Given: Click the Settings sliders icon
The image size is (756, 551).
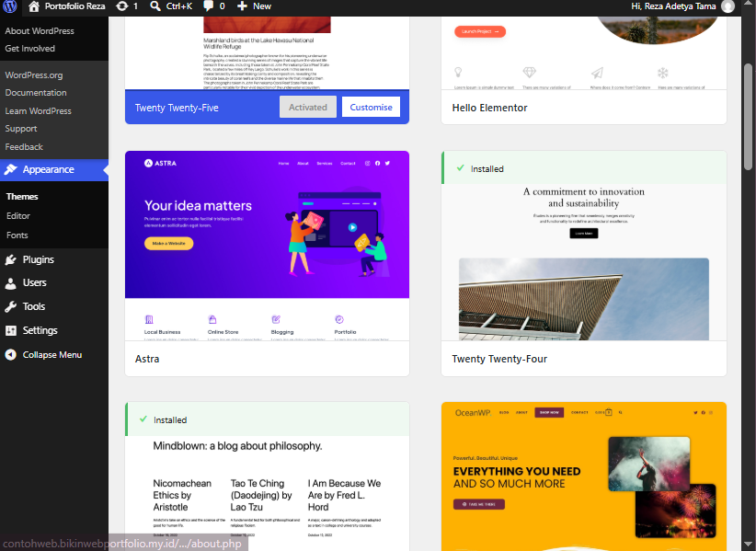Looking at the screenshot, I should [x=11, y=331].
